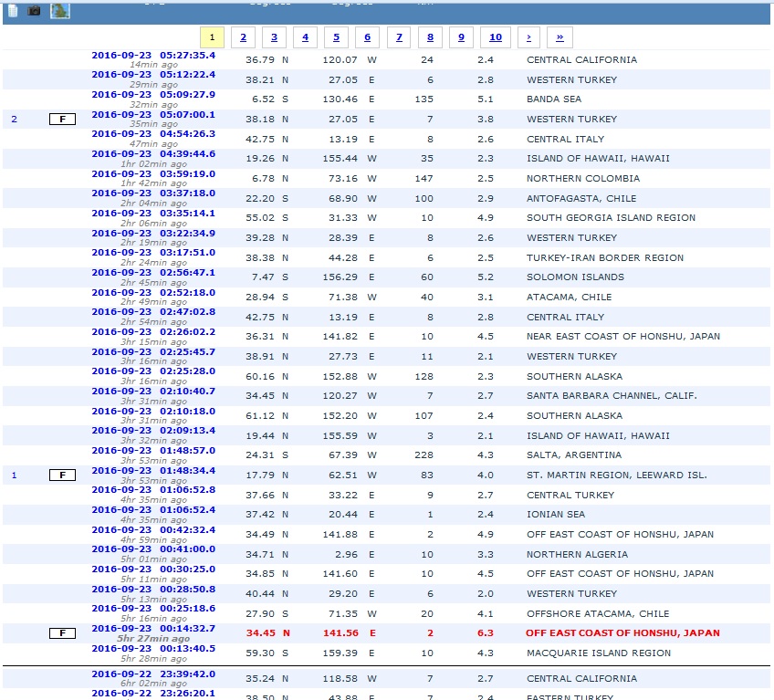Open the 03:35:14.1 South Georgia Island event
Screen dimensions: 774x700
click(x=153, y=213)
